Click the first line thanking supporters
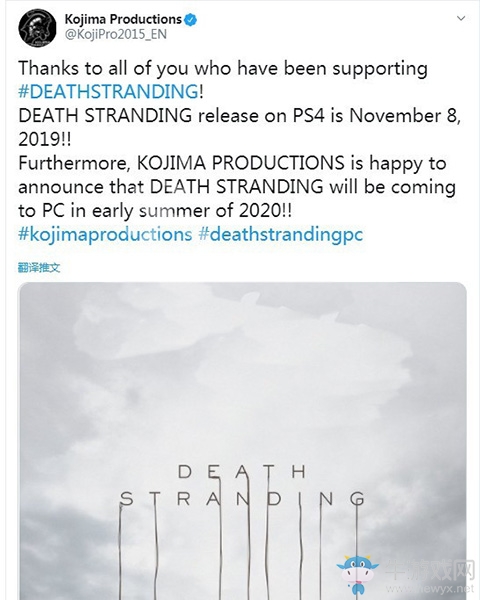This screenshot has width=480, height=600. [223, 69]
